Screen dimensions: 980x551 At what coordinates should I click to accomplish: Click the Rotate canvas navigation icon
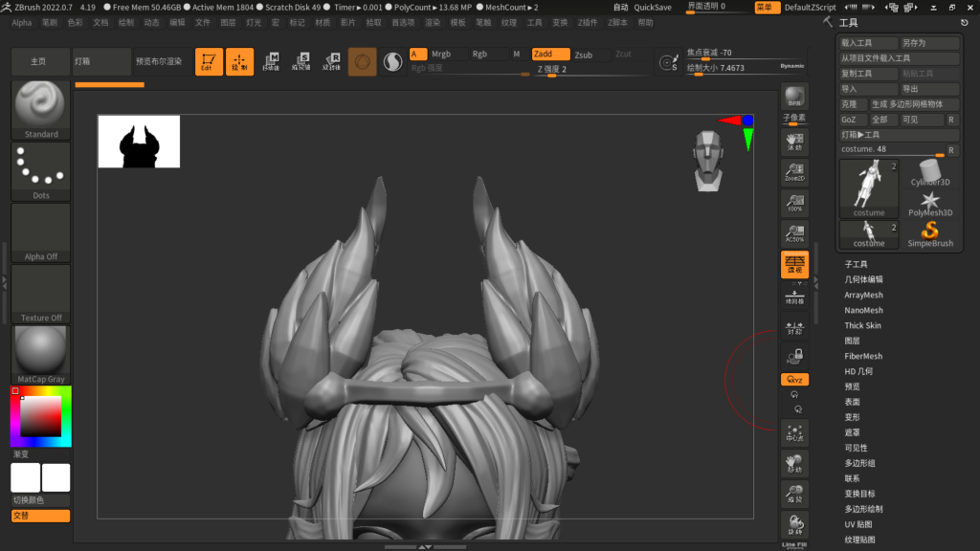pos(794,525)
